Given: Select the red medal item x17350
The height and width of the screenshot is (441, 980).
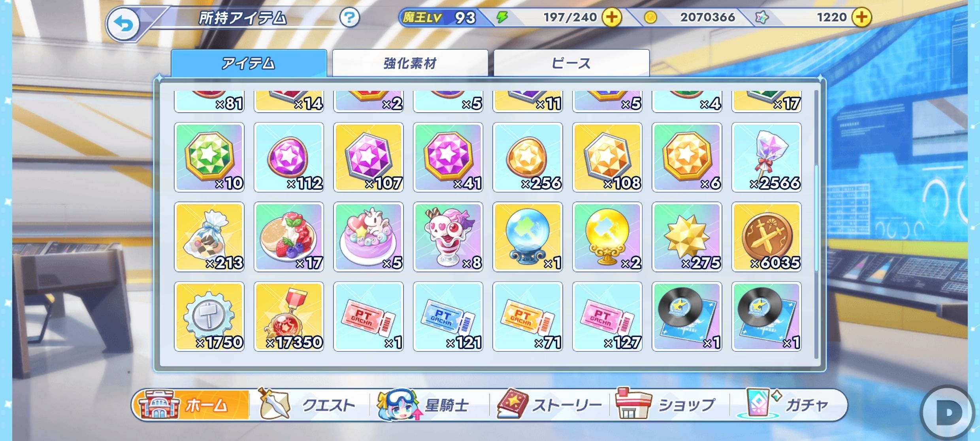Looking at the screenshot, I should pyautogui.click(x=289, y=317).
